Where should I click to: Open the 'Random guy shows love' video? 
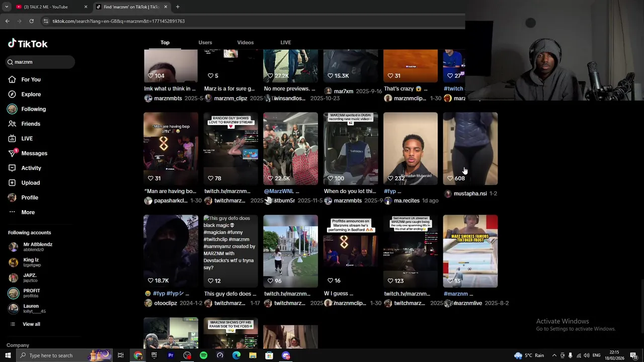point(230,148)
